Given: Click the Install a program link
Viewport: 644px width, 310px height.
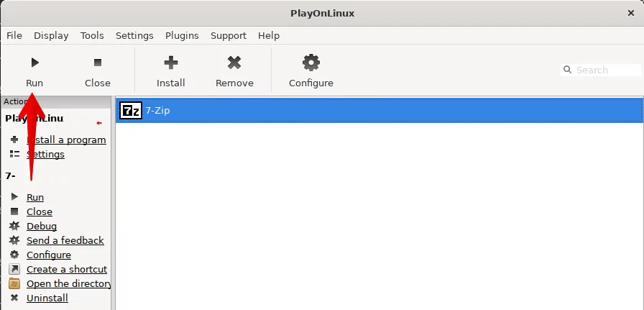Looking at the screenshot, I should tap(66, 140).
